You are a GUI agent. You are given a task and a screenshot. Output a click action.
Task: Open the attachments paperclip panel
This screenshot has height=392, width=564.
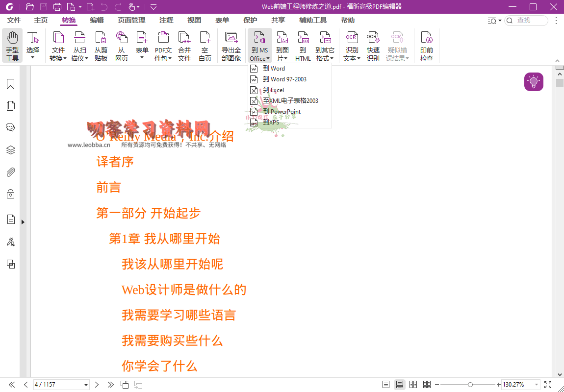coord(10,172)
